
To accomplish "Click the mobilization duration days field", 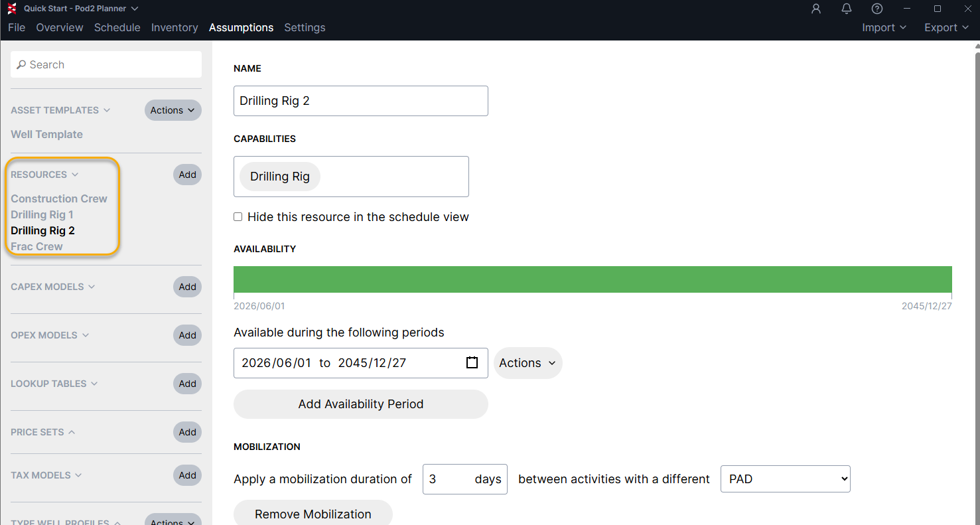I will [x=465, y=479].
